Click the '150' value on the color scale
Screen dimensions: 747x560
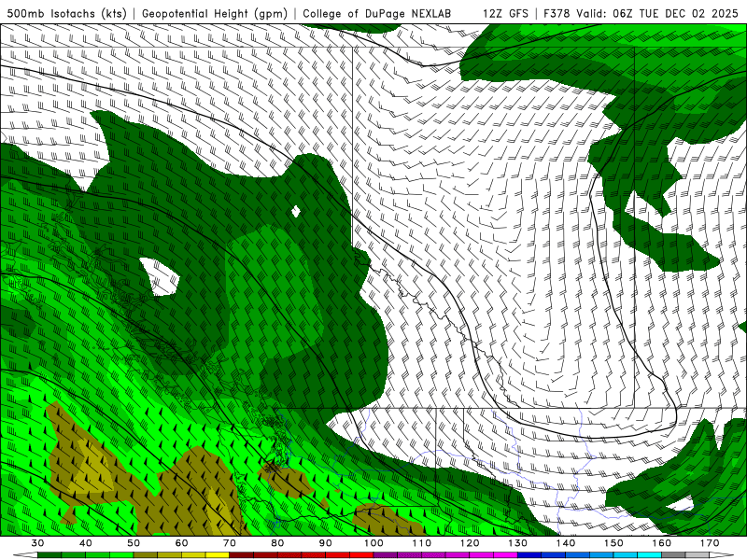click(x=613, y=543)
